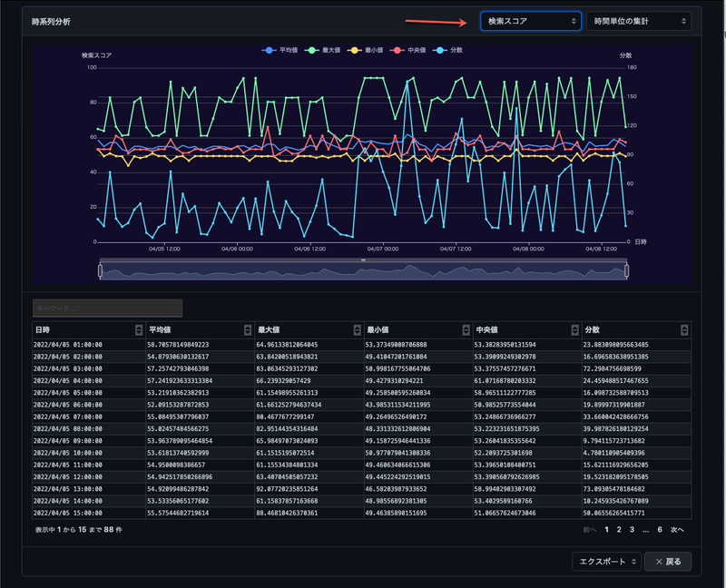Toggle 平均値 series in chart legend
The height and width of the screenshot is (588, 726).
tap(281, 50)
